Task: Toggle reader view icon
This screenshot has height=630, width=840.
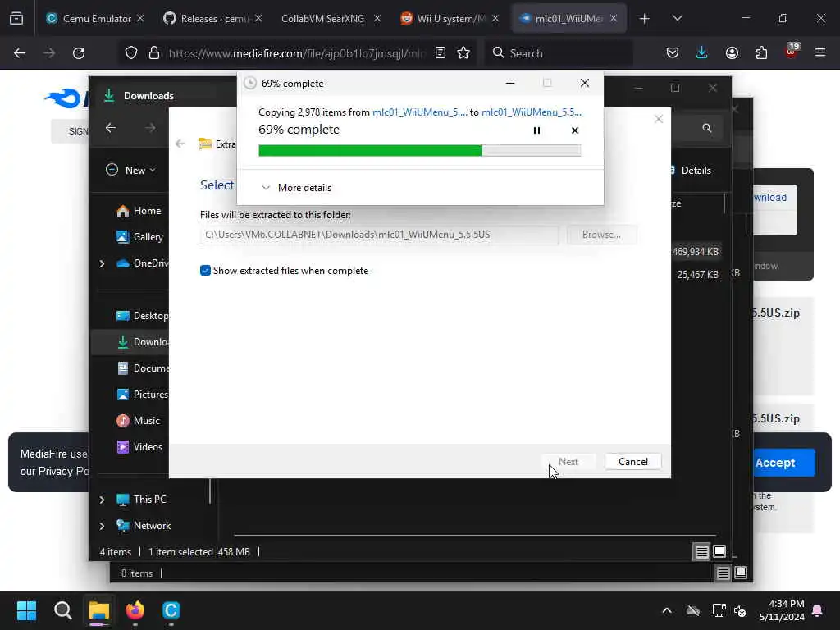Action: (x=441, y=53)
